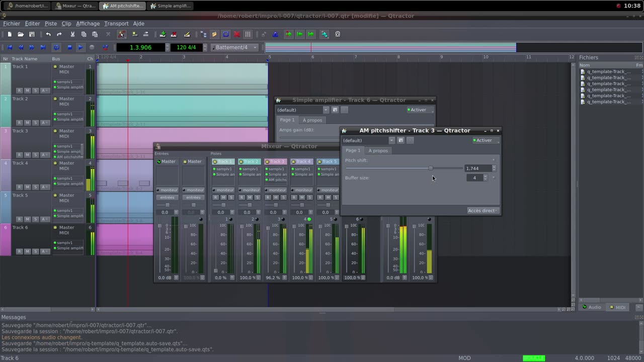Start playback with the play button

click(x=80, y=47)
